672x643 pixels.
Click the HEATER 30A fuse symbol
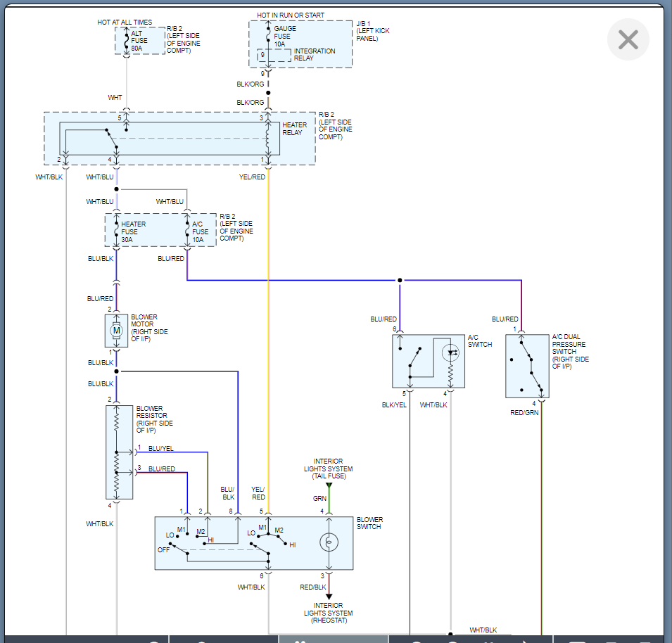tap(116, 231)
